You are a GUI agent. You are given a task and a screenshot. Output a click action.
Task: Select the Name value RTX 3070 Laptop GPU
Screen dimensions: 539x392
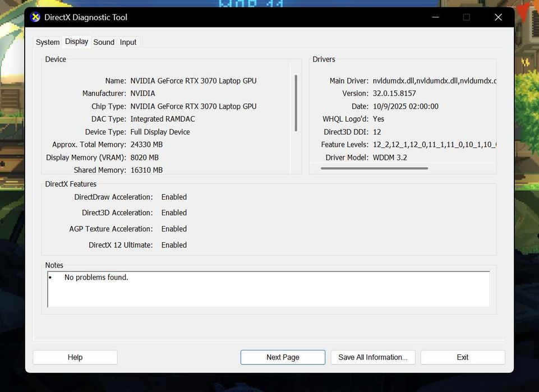[193, 81]
